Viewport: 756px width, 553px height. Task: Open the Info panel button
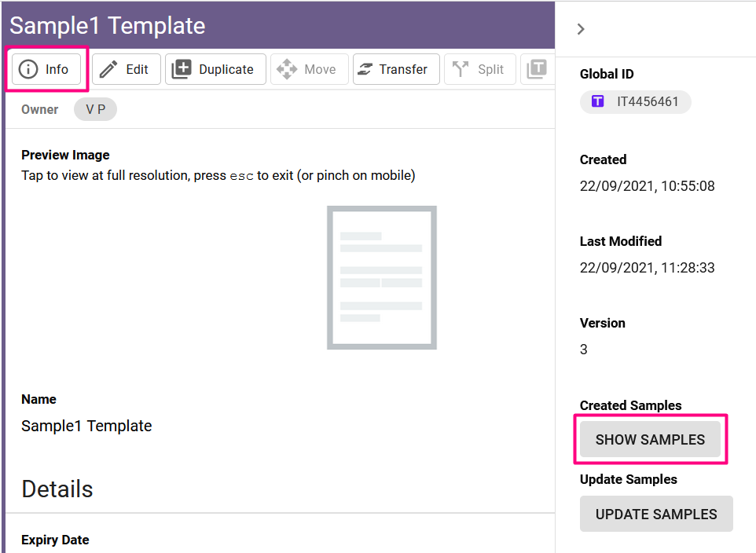coord(46,69)
